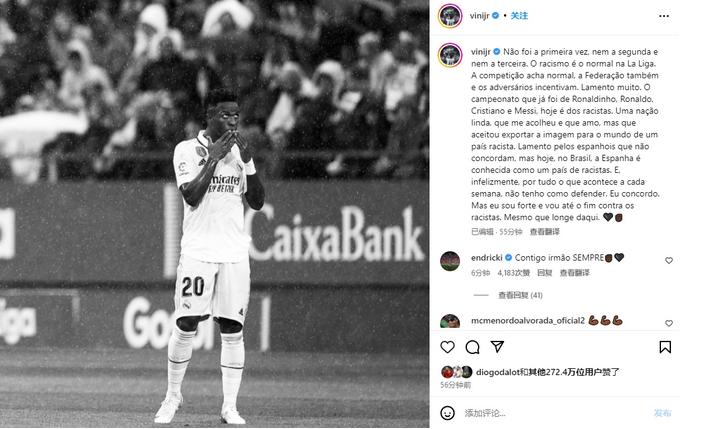Screen dimensions: 702x429
Task: Reply to endricki's comment via 回复
Action: click(x=544, y=273)
